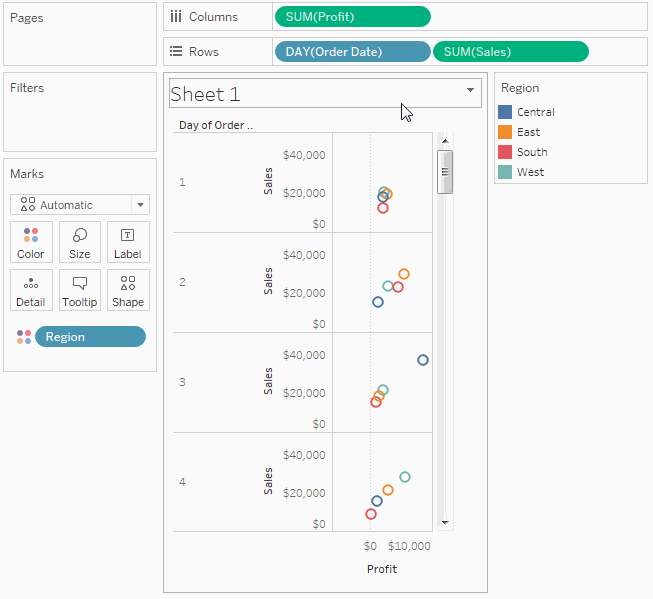Viewport: 653px width, 599px height.
Task: Open the Color marks card
Action: tap(31, 242)
